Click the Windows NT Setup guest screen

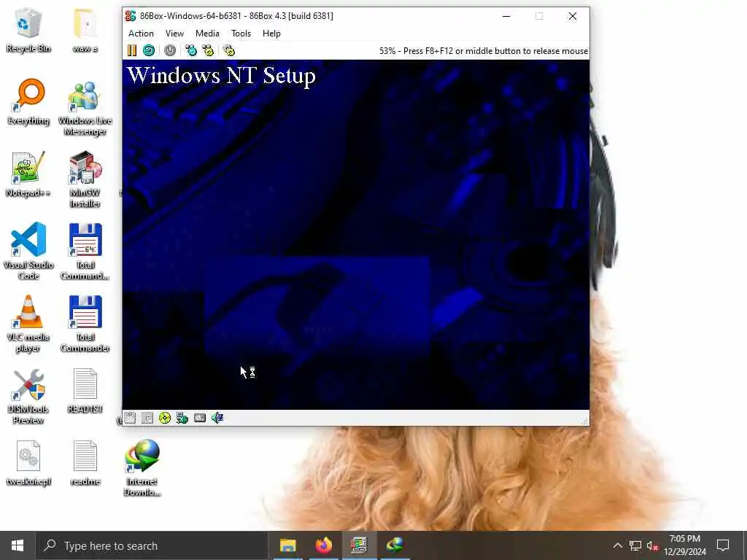pos(355,234)
